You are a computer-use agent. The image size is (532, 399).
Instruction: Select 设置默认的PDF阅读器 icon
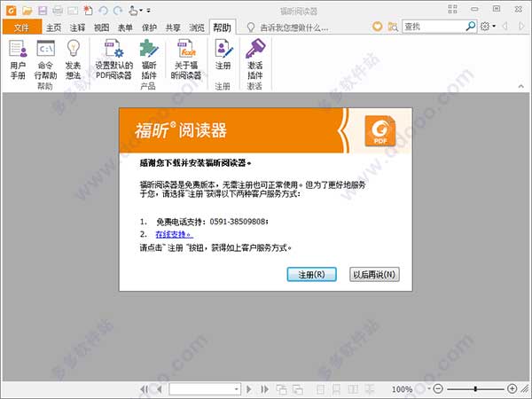pyautogui.click(x=113, y=59)
